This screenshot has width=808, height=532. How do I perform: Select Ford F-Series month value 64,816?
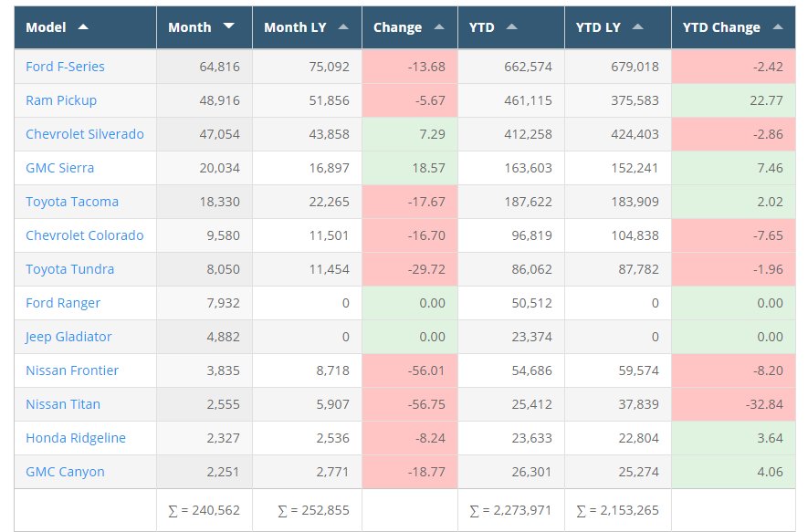(x=219, y=67)
